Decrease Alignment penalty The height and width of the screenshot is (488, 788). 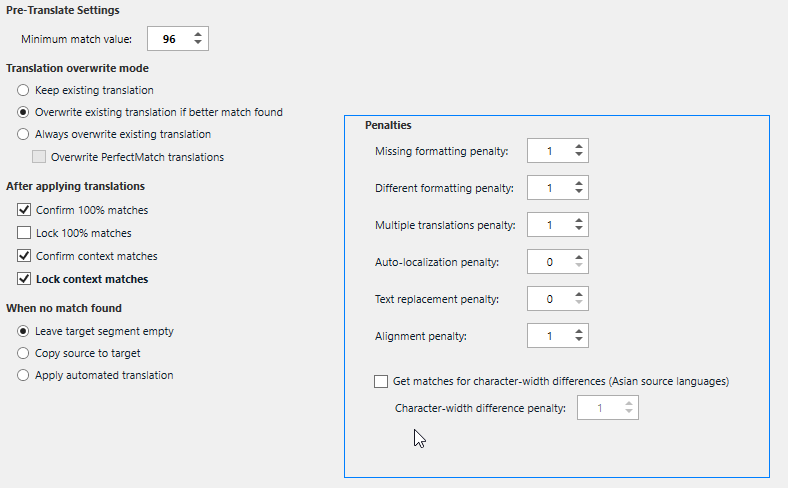click(579, 339)
